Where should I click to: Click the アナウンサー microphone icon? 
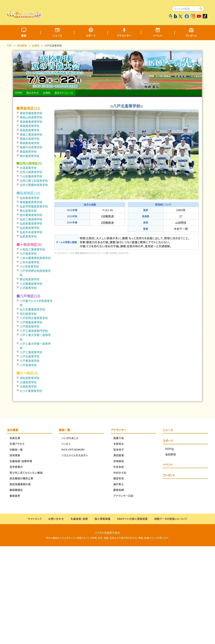click(124, 30)
